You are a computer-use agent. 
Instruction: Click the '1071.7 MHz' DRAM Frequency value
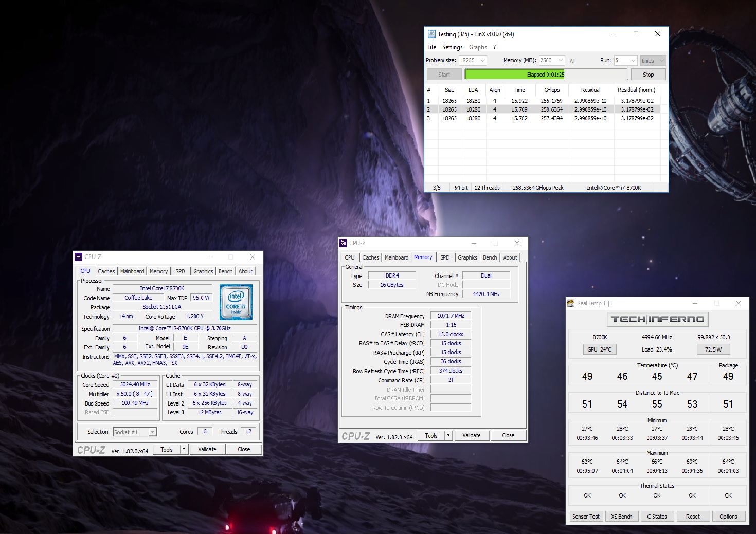click(451, 316)
